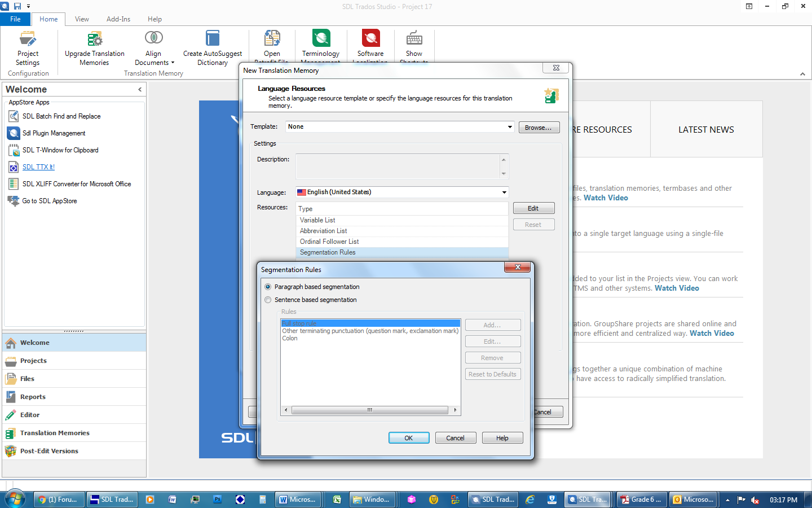Click the Software Localization ribbon icon

[x=370, y=38]
